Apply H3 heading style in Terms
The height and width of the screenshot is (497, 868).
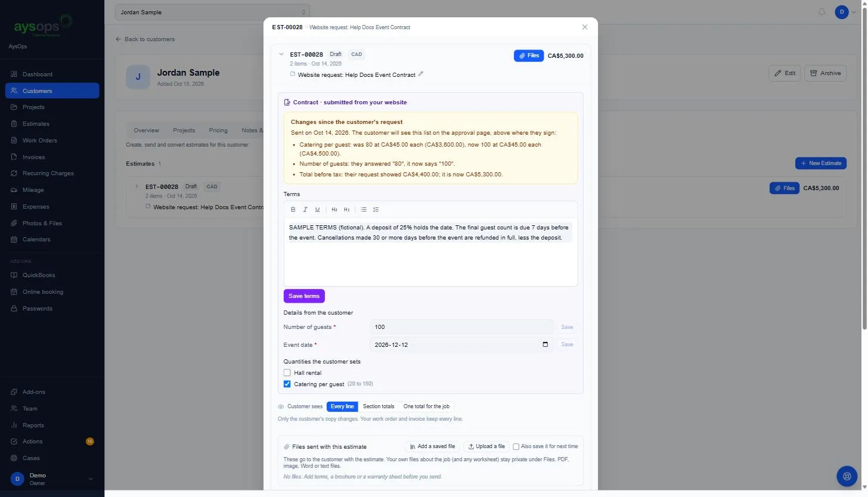[x=347, y=210]
